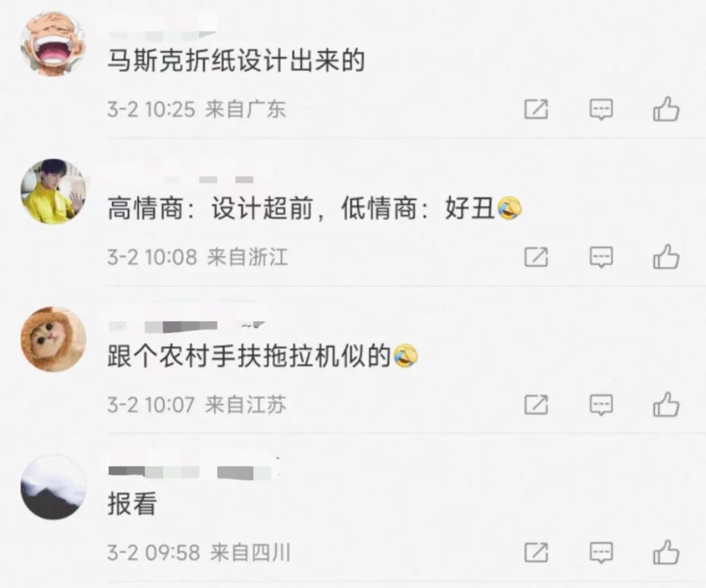
Task: Like the 马斯克折纸设计出来的 comment
Action: pyautogui.click(x=666, y=109)
